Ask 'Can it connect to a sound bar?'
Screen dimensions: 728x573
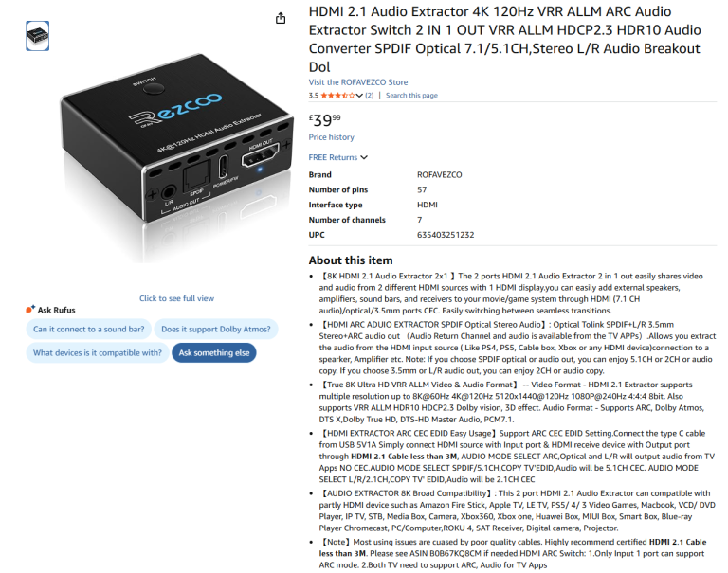click(x=89, y=329)
